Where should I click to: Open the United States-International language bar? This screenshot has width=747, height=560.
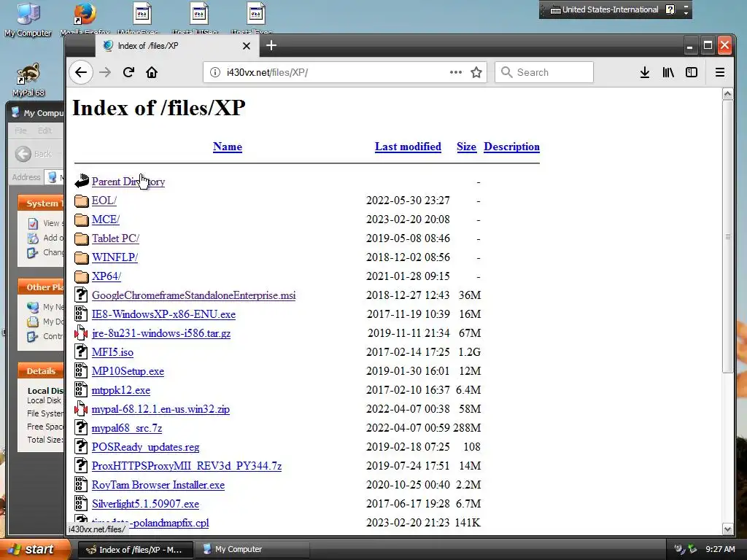(604, 9)
